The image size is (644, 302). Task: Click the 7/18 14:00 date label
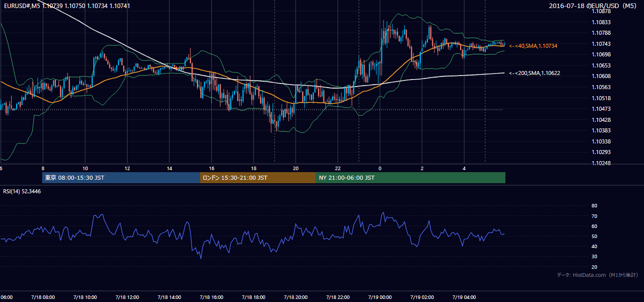pyautogui.click(x=169, y=297)
